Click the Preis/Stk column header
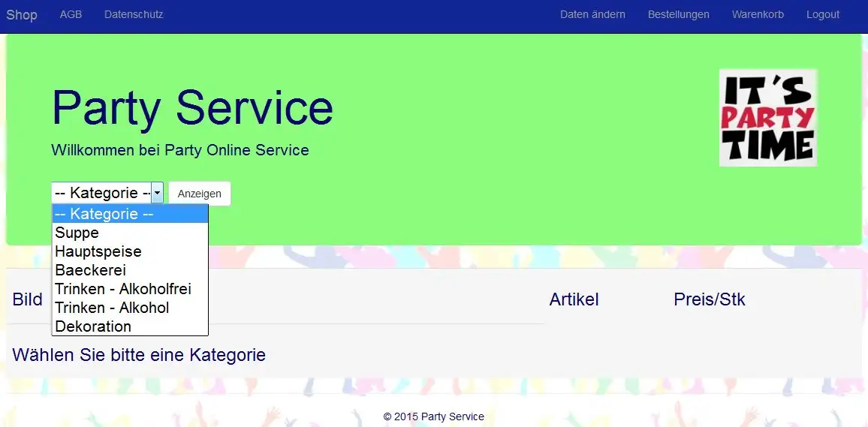The height and width of the screenshot is (427, 868). tap(710, 299)
